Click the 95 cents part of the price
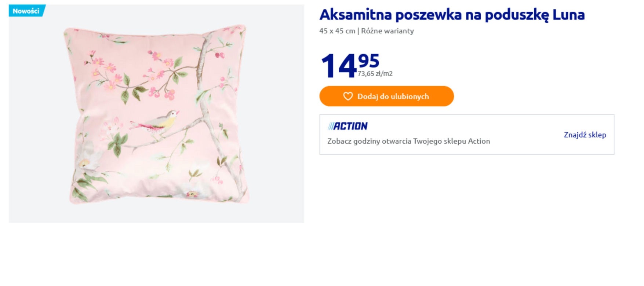 pos(369,61)
